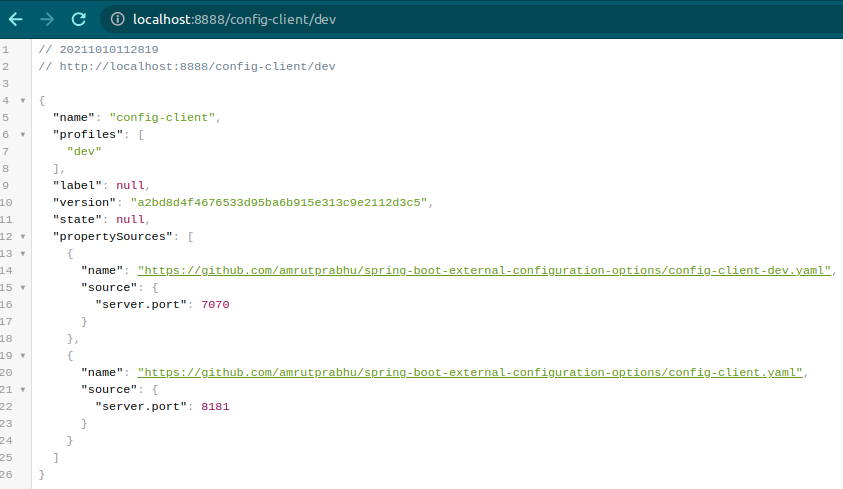This screenshot has width=843, height=489.
Task: Click the "dev" profile value
Action: tap(84, 152)
